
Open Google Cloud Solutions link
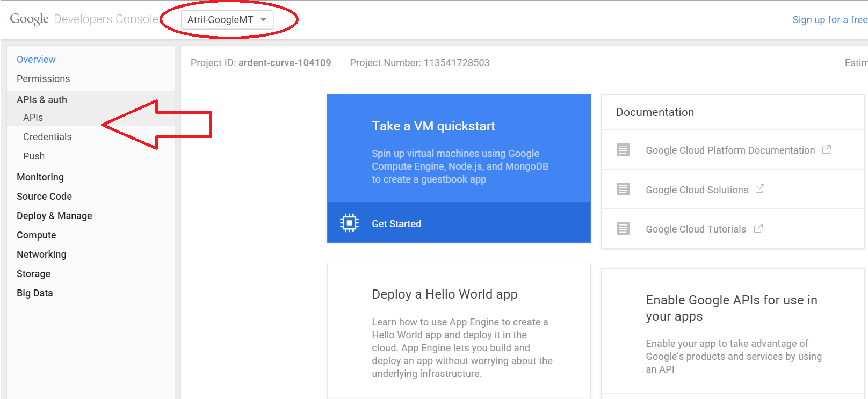697,190
